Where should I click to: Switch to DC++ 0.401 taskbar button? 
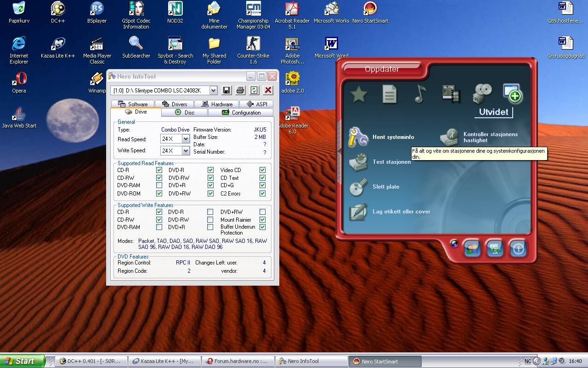tap(90, 361)
